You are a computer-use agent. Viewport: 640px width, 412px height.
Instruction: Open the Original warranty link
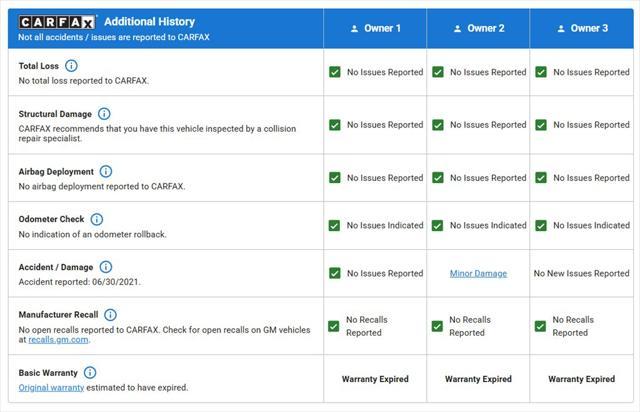[51, 388]
